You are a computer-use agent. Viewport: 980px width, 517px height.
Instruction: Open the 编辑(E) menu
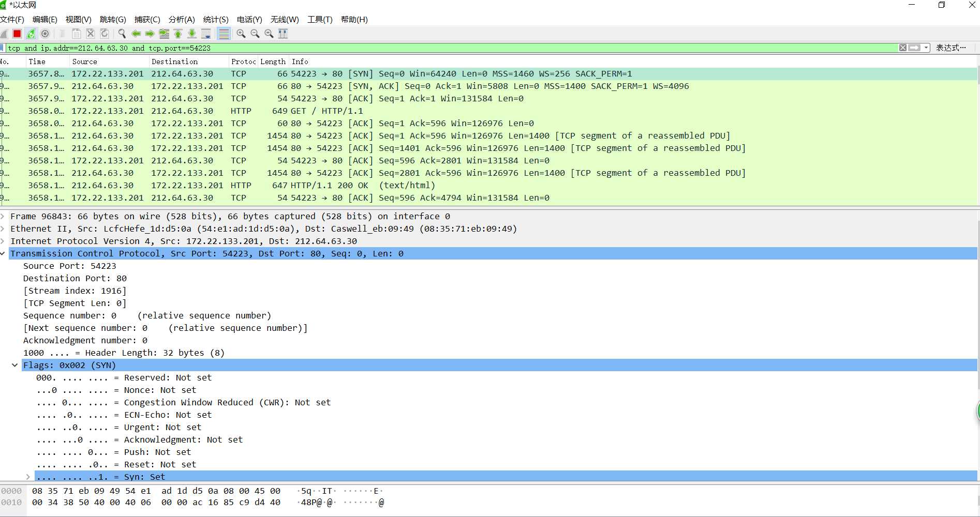click(x=45, y=20)
